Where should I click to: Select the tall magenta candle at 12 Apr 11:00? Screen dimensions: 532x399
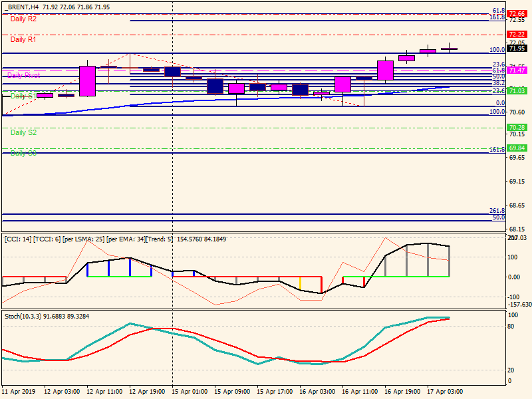(87, 80)
